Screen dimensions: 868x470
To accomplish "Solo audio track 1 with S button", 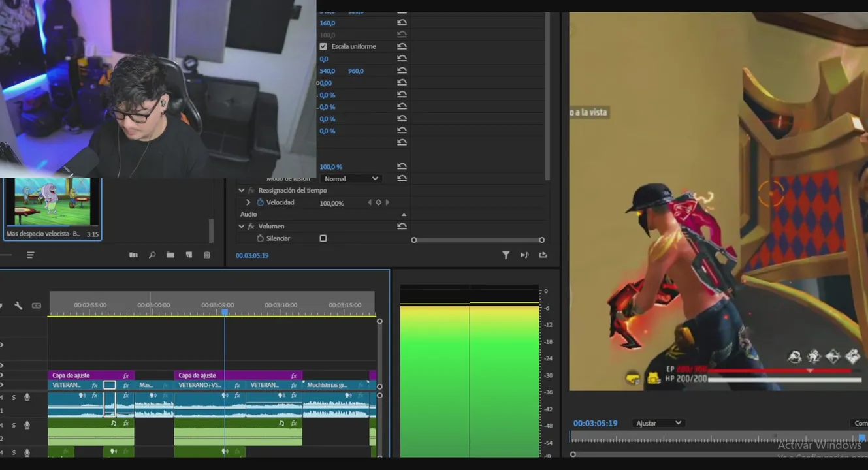I will click(14, 397).
